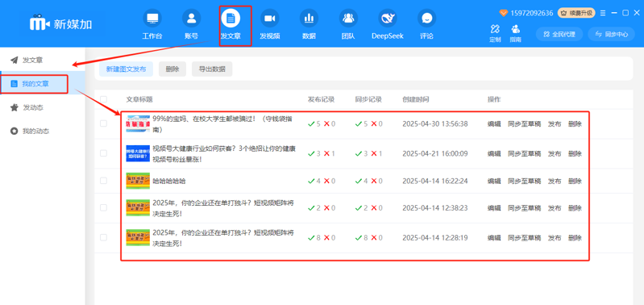Click the 发布记录 column header
Image resolution: width=644 pixels, height=305 pixels.
(321, 99)
